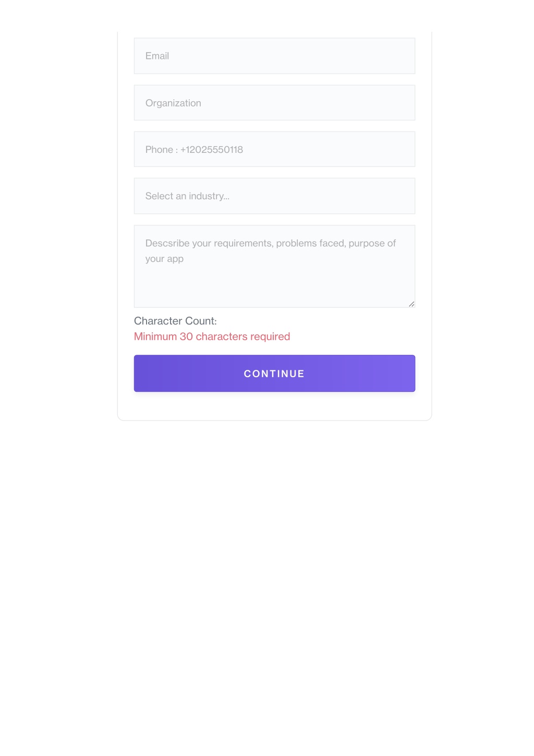Click the Email input field
The width and height of the screenshot is (534, 756).
(x=274, y=56)
